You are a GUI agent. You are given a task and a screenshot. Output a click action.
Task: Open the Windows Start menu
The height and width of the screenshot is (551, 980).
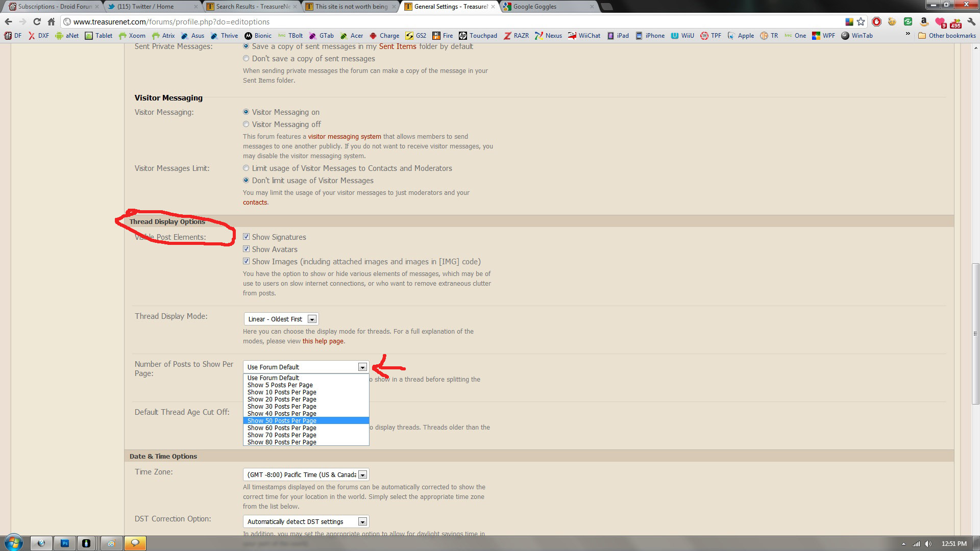click(14, 543)
